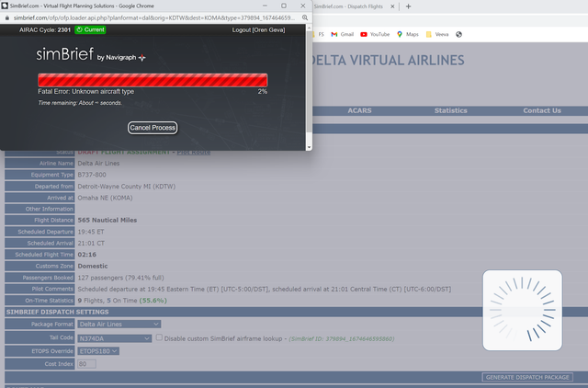Click the globe bookmark icon
The image size is (588, 388).
click(458, 34)
